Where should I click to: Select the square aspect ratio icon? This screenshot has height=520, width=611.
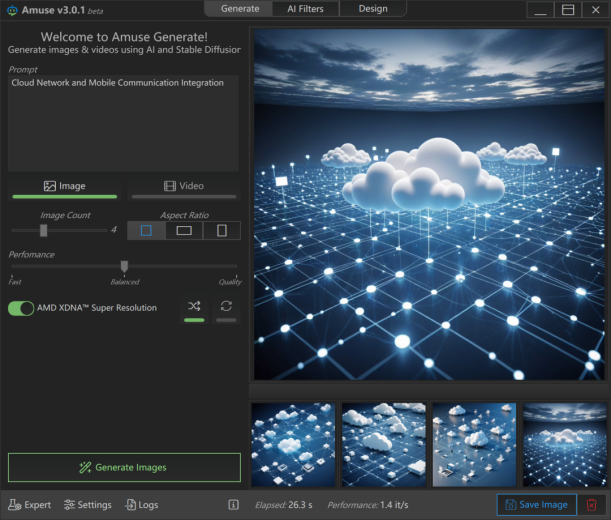(146, 230)
